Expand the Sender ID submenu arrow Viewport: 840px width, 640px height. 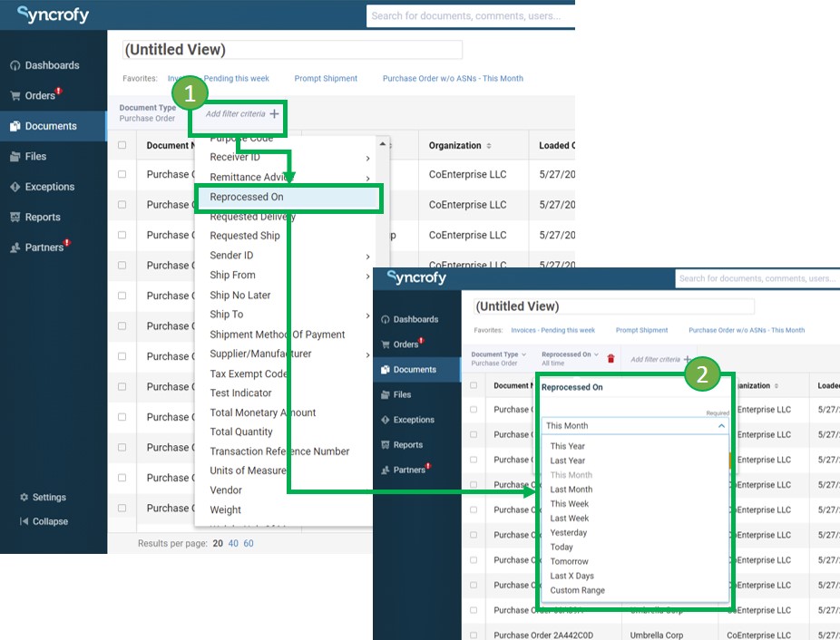point(367,257)
